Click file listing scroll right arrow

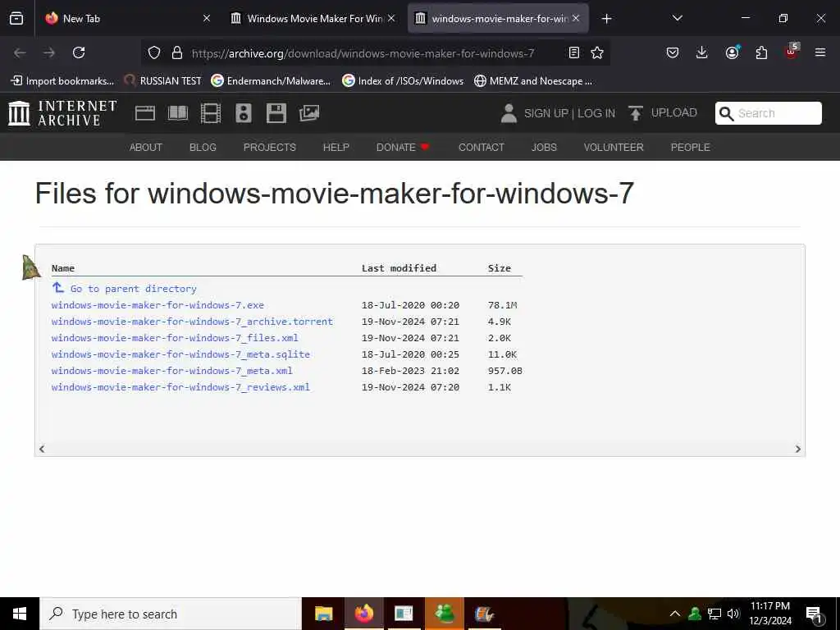tap(797, 449)
